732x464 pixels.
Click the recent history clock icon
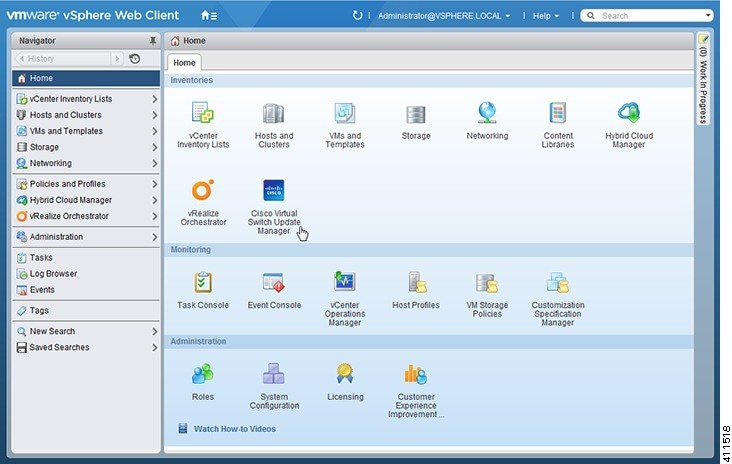[x=135, y=59]
